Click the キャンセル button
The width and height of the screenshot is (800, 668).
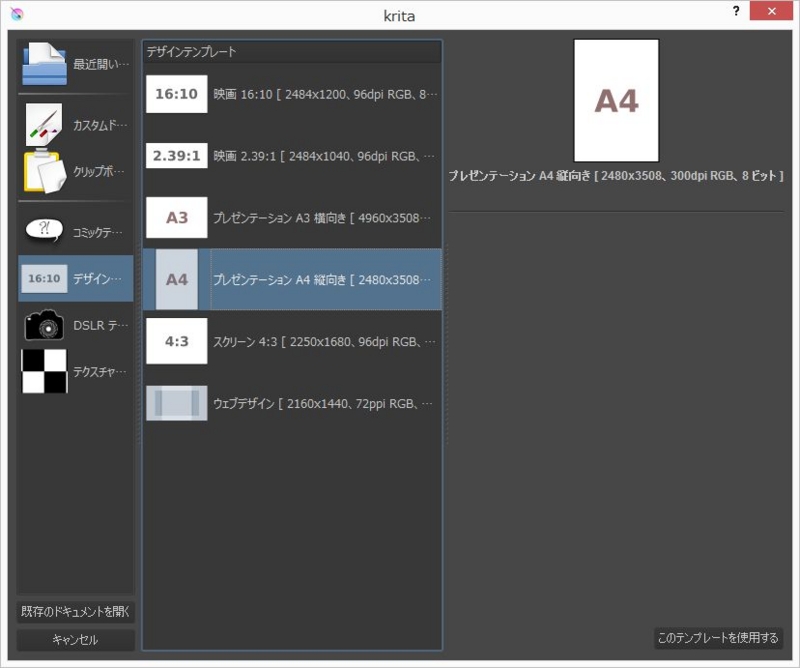point(76,640)
